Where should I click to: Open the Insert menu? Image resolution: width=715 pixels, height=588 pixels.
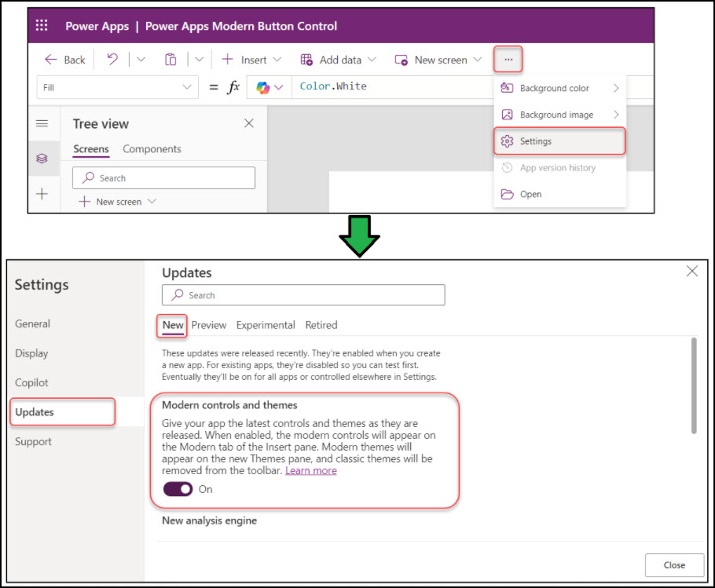tap(251, 60)
